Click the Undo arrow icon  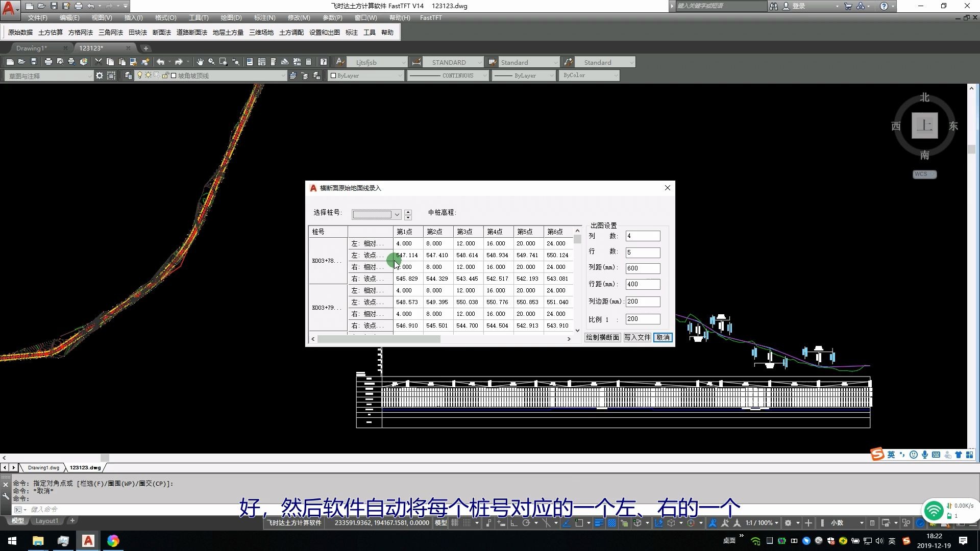160,62
